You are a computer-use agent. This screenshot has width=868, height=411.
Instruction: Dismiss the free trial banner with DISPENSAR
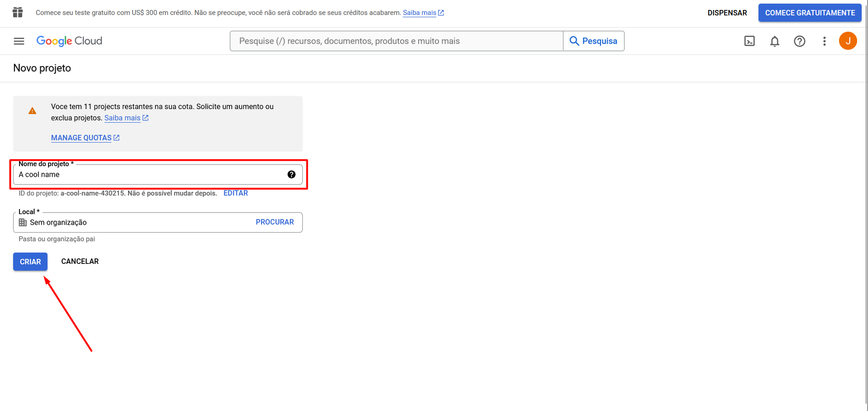[727, 13]
